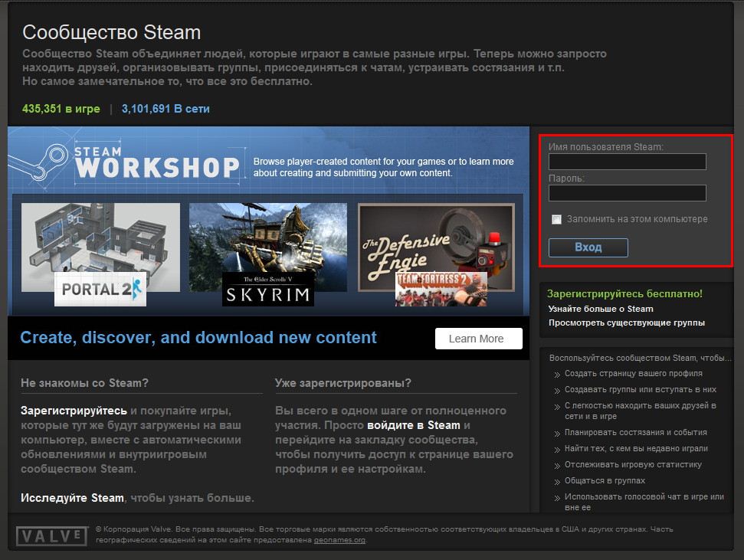
Task: Click "Найти тех, с кем вы недавно играли"
Action: point(636,448)
